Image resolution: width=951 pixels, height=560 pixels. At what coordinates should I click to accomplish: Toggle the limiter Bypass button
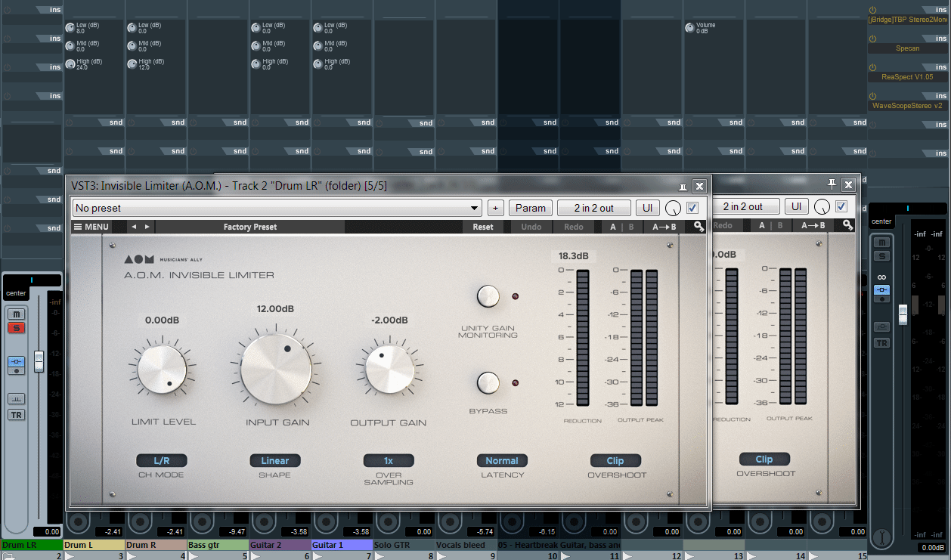(488, 383)
